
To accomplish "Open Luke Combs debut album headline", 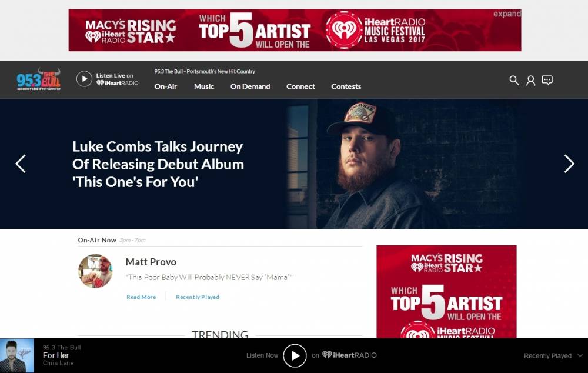I will 158,164.
